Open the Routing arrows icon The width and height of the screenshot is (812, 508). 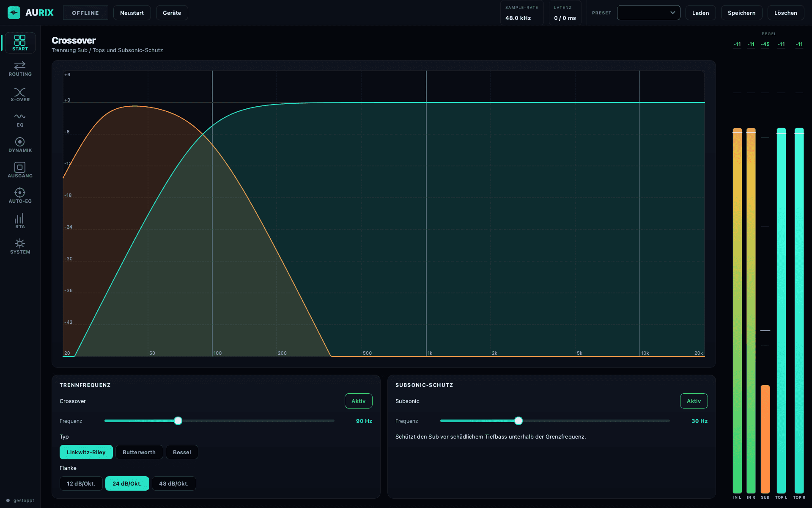(x=20, y=66)
